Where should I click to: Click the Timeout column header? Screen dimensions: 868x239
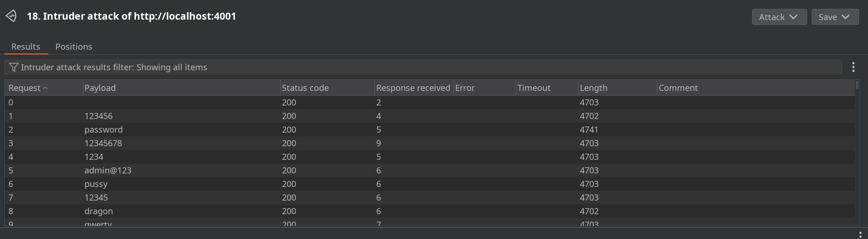[x=546, y=88]
